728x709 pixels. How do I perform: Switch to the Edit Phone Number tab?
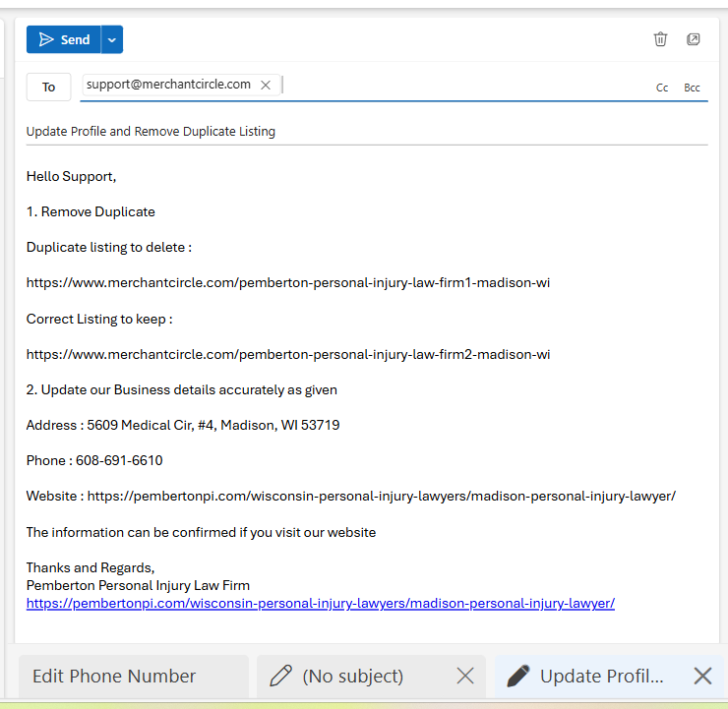[x=134, y=676]
